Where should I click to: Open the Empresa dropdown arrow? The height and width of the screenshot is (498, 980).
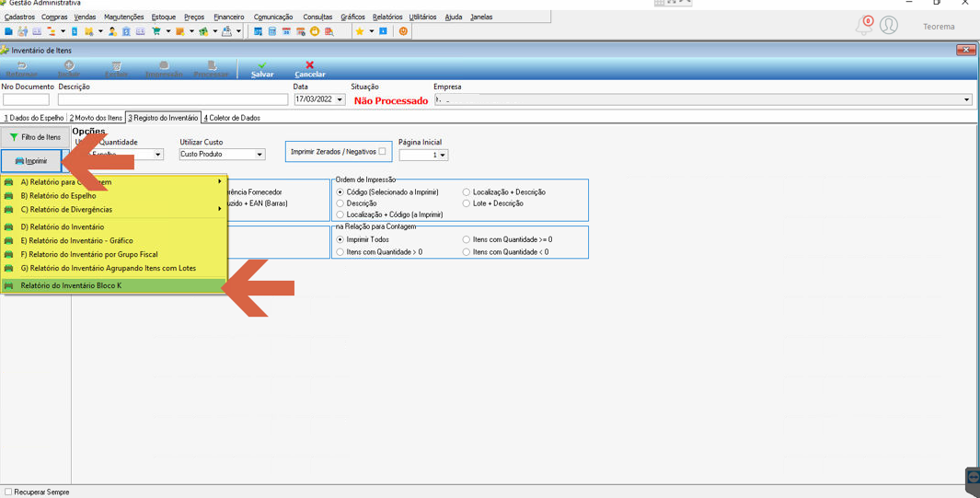(x=967, y=99)
